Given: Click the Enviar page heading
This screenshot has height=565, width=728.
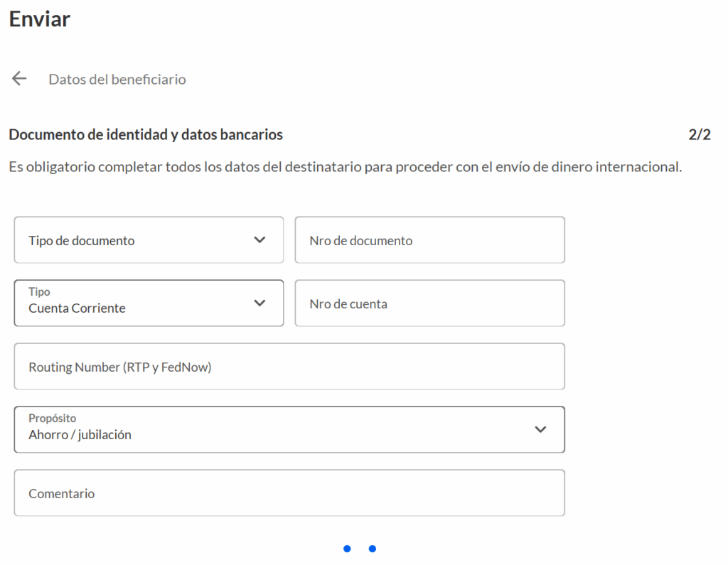Looking at the screenshot, I should [x=40, y=19].
